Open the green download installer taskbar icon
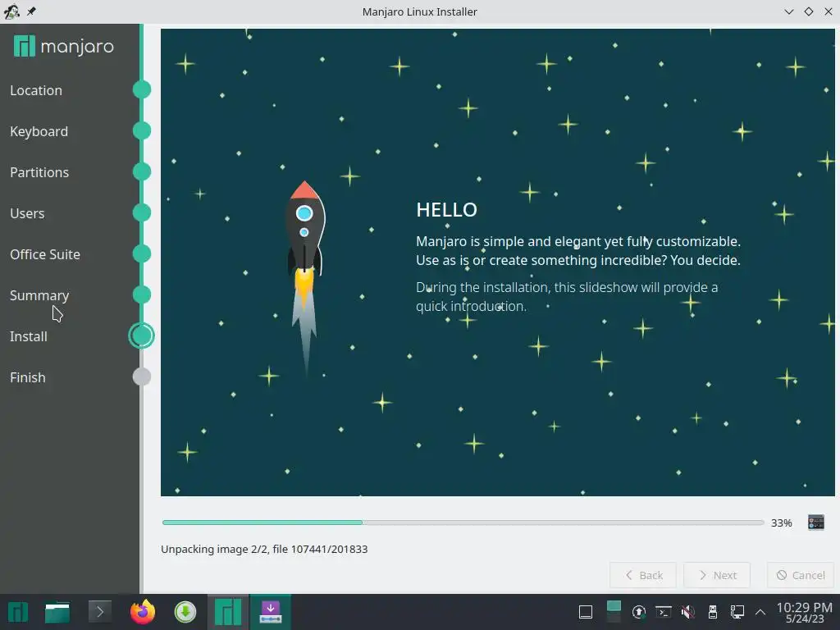 [185, 612]
